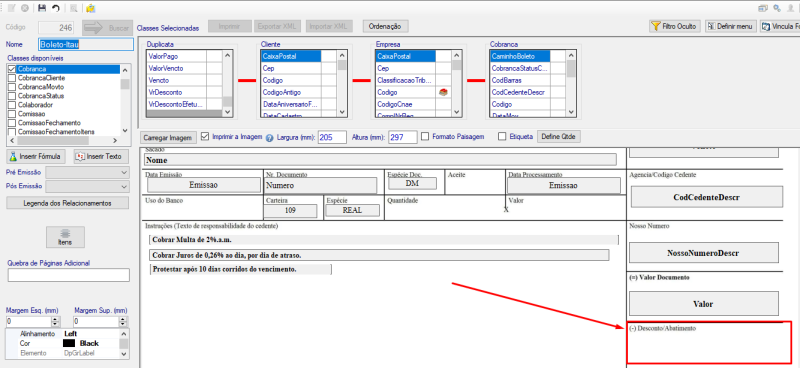Open the Itens button
800x368 pixels.
tap(65, 237)
